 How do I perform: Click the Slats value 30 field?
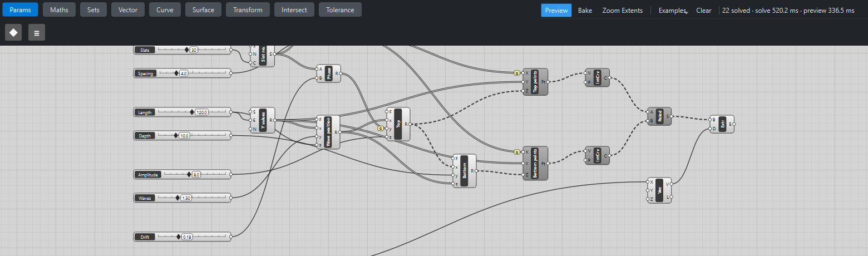tap(194, 50)
